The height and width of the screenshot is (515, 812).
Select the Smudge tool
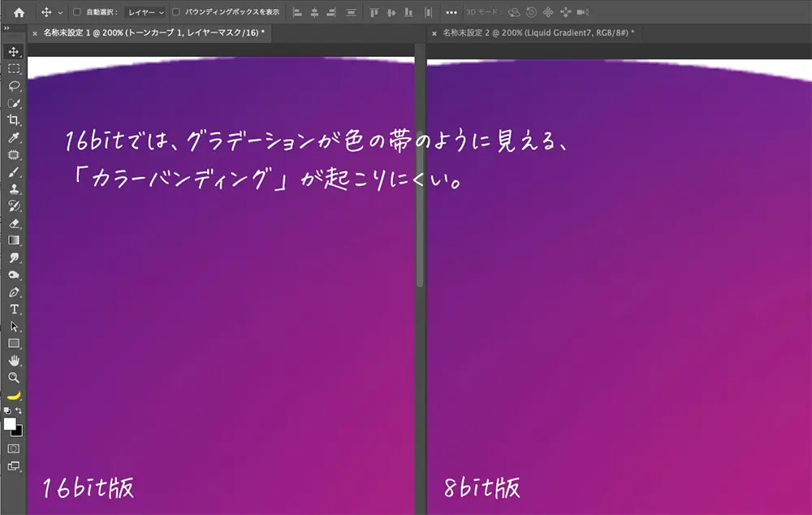14,257
